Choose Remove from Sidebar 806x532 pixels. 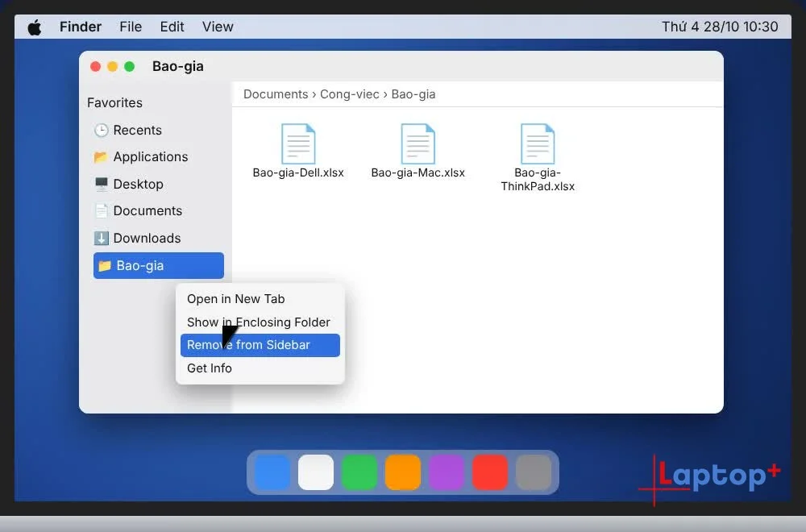click(260, 345)
